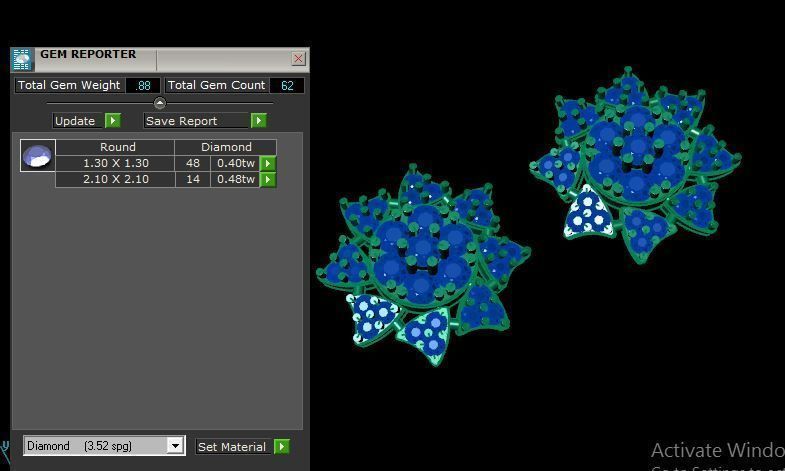Open the Diamond (3.52 spg) material dropdown

pyautogui.click(x=104, y=445)
